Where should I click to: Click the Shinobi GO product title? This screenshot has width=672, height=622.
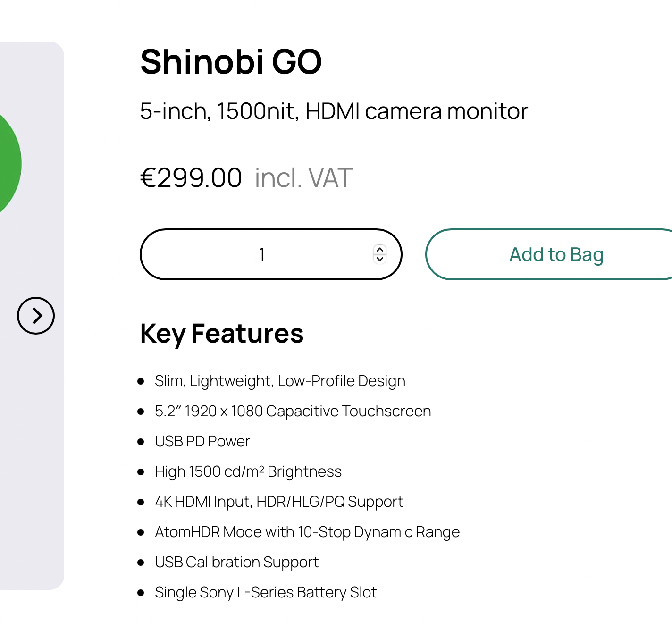(x=231, y=62)
